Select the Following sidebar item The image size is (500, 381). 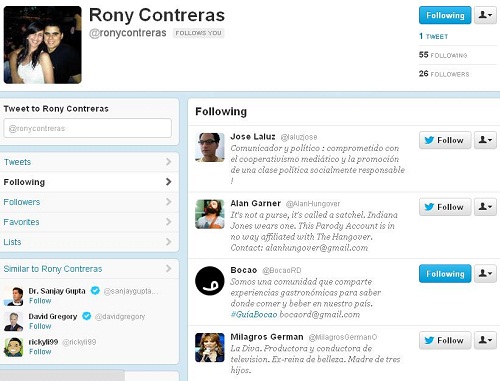pyautogui.click(x=89, y=182)
